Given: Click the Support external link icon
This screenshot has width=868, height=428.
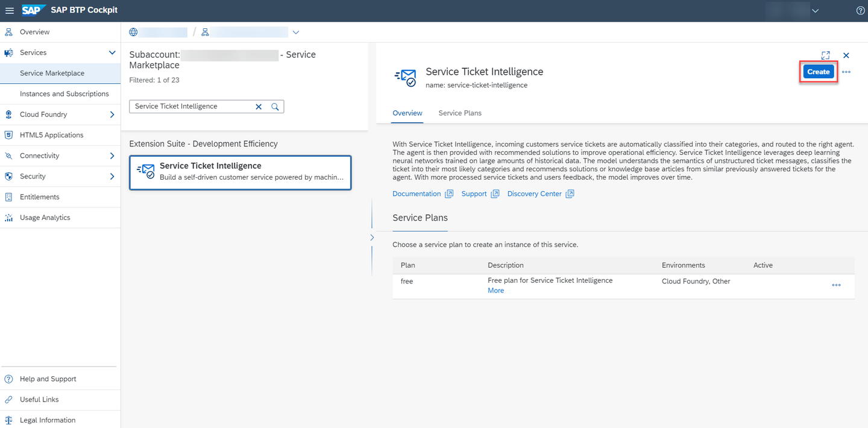Looking at the screenshot, I should [x=495, y=194].
